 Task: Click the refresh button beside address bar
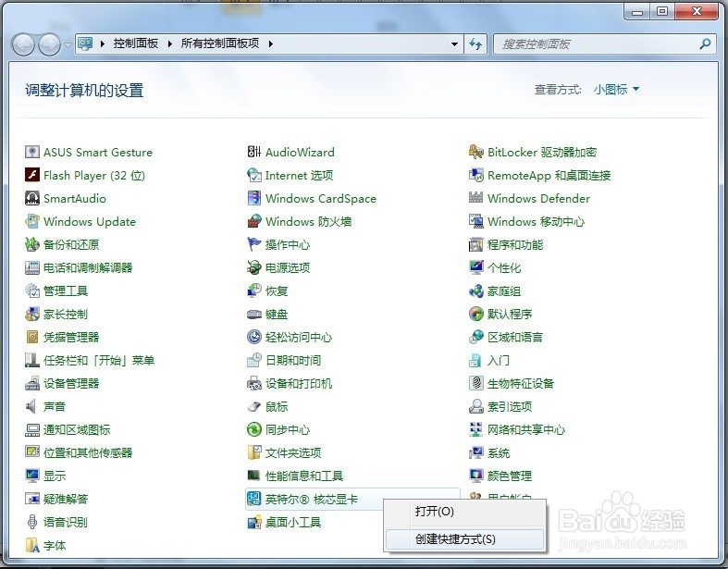click(x=475, y=44)
